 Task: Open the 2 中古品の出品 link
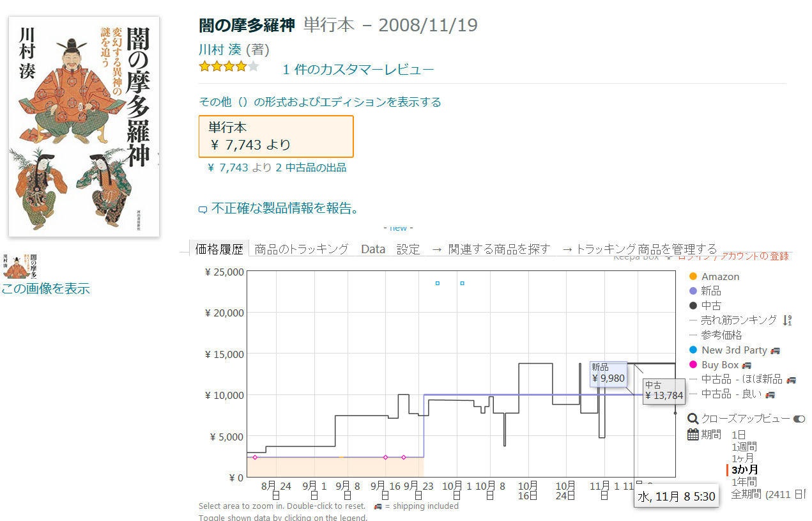coord(311,167)
